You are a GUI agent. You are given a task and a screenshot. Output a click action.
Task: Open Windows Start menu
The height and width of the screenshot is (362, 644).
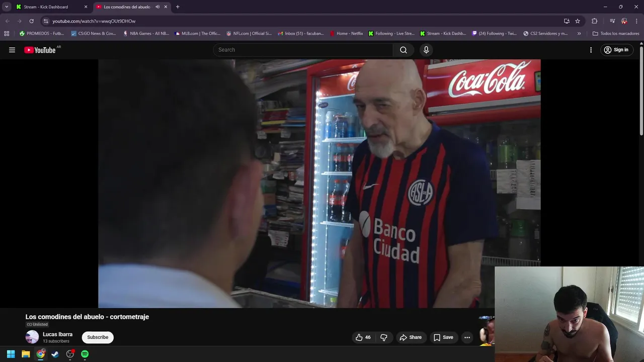[x=11, y=354]
